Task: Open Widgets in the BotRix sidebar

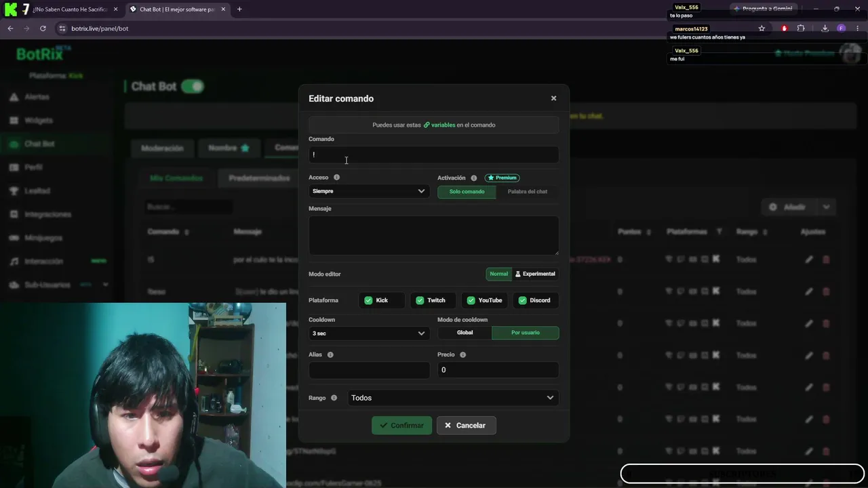Action: (x=38, y=121)
